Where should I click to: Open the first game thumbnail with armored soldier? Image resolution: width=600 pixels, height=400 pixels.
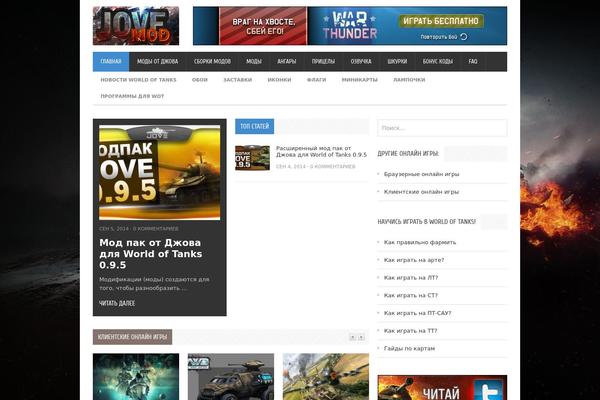pos(136,377)
